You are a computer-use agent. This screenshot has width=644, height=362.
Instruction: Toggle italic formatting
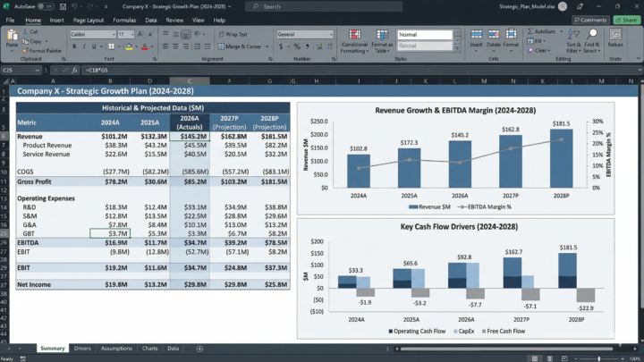coord(82,46)
